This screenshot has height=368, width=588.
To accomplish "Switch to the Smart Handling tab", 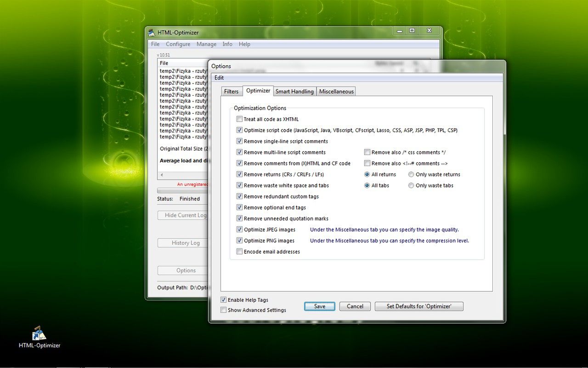I will coord(294,92).
